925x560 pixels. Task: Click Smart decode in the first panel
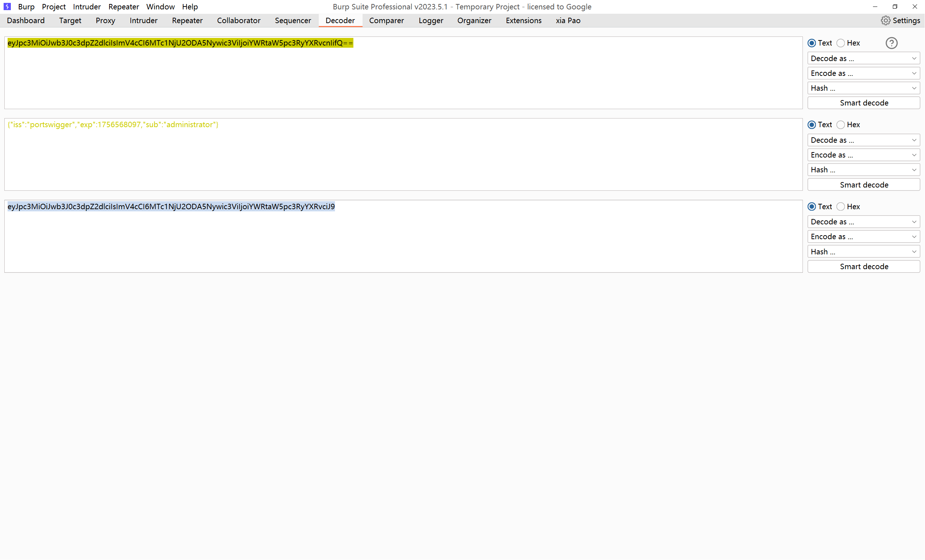coord(863,103)
